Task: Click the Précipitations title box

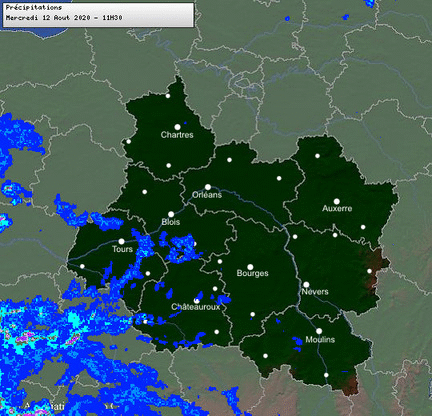Action: 98,14
